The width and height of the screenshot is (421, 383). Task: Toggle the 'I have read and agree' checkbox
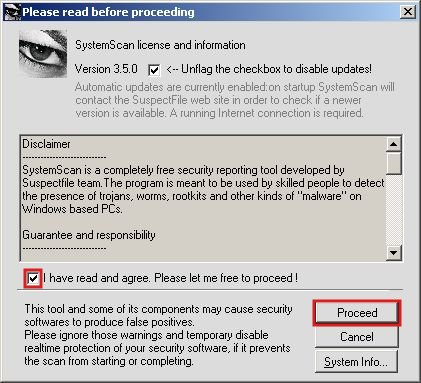[x=33, y=278]
